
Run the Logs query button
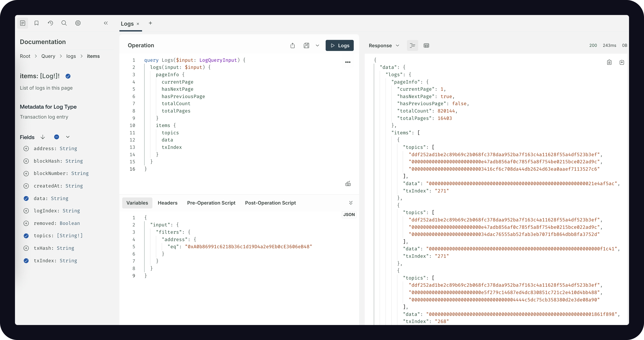pos(339,46)
